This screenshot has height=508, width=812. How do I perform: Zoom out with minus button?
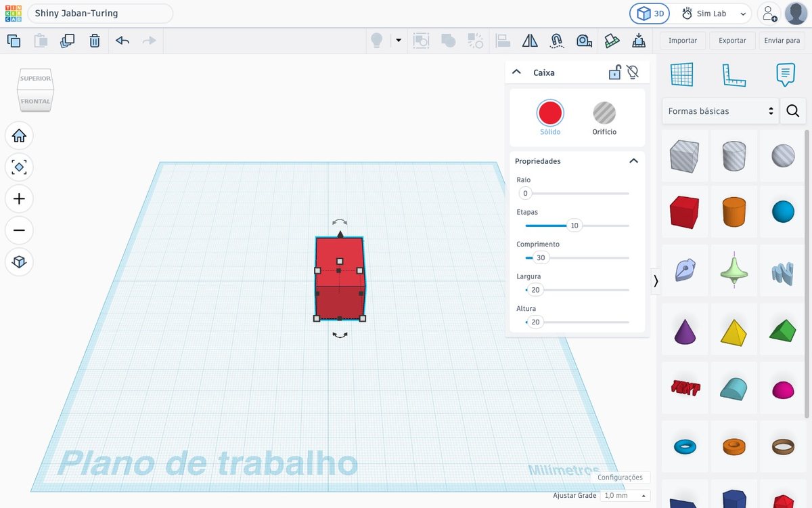(19, 230)
